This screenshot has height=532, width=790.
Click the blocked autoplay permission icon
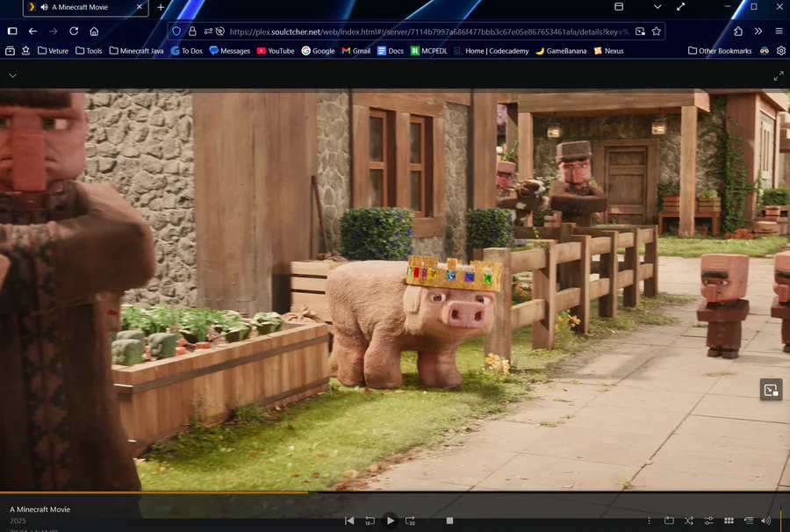[x=220, y=32]
